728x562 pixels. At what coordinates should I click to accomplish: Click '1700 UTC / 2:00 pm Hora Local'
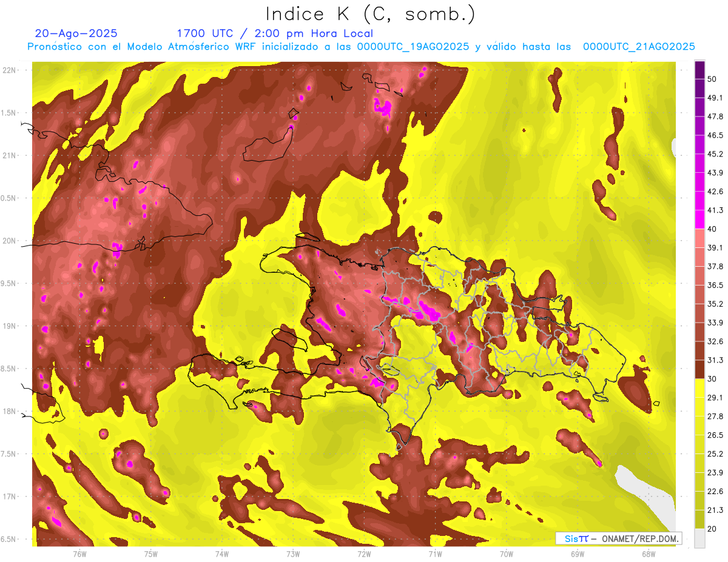pyautogui.click(x=275, y=33)
